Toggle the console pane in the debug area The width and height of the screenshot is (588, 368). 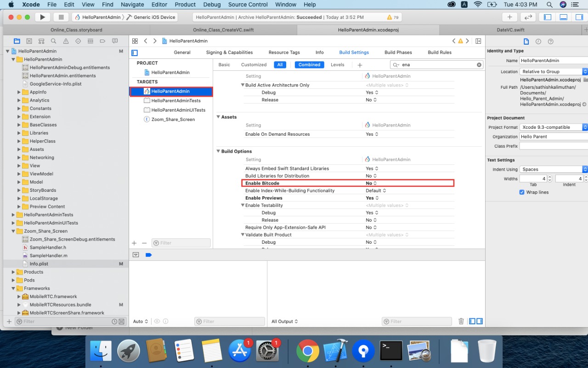point(479,322)
